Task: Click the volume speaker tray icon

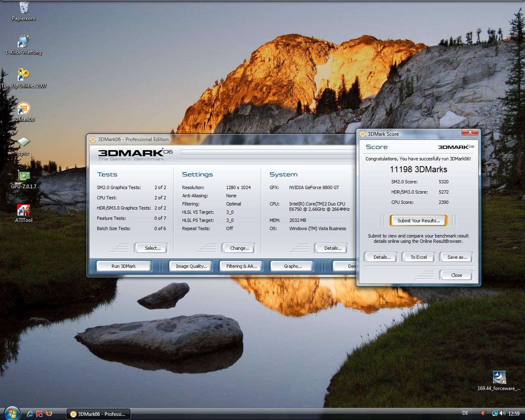Action: [x=502, y=413]
